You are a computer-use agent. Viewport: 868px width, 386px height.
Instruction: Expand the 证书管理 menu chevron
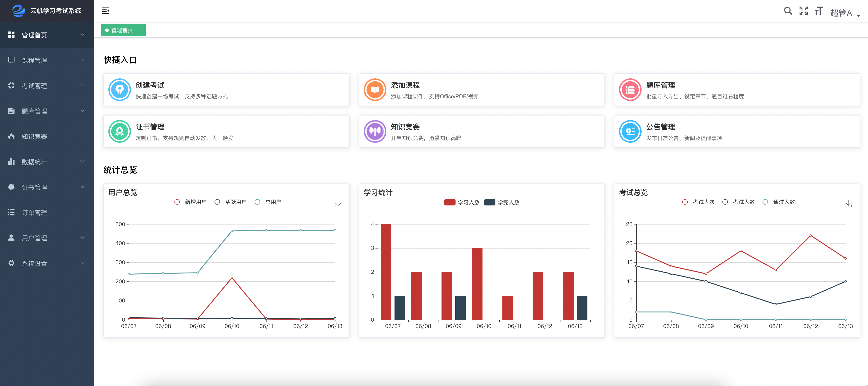[82, 187]
